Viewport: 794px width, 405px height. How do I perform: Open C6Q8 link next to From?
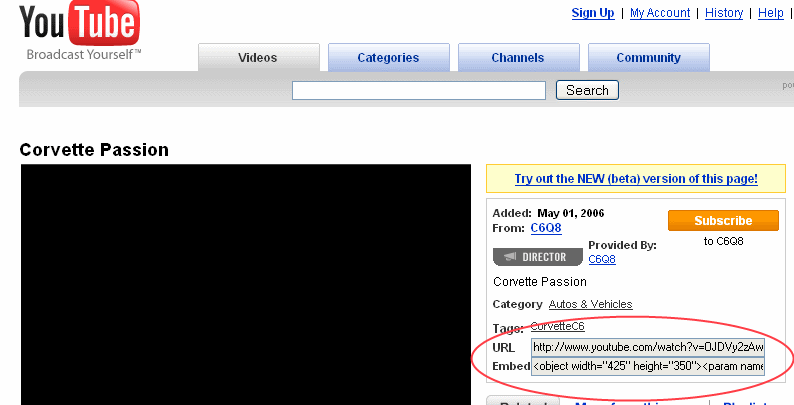coord(546,228)
